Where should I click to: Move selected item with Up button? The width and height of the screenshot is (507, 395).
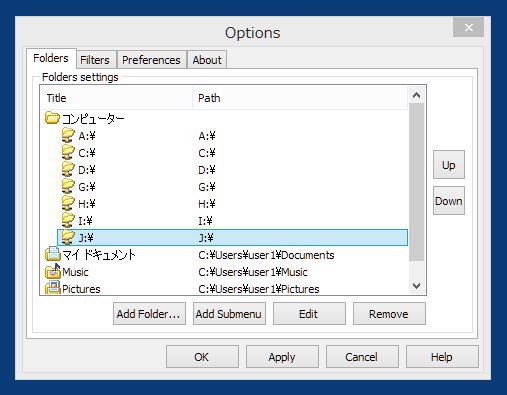pyautogui.click(x=449, y=165)
